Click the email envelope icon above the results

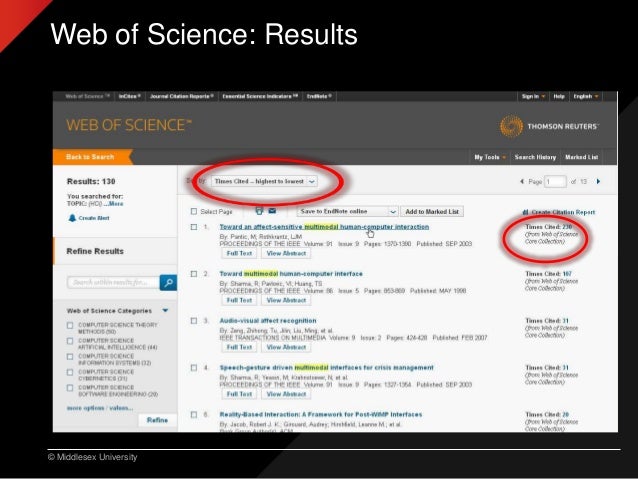[272, 211]
